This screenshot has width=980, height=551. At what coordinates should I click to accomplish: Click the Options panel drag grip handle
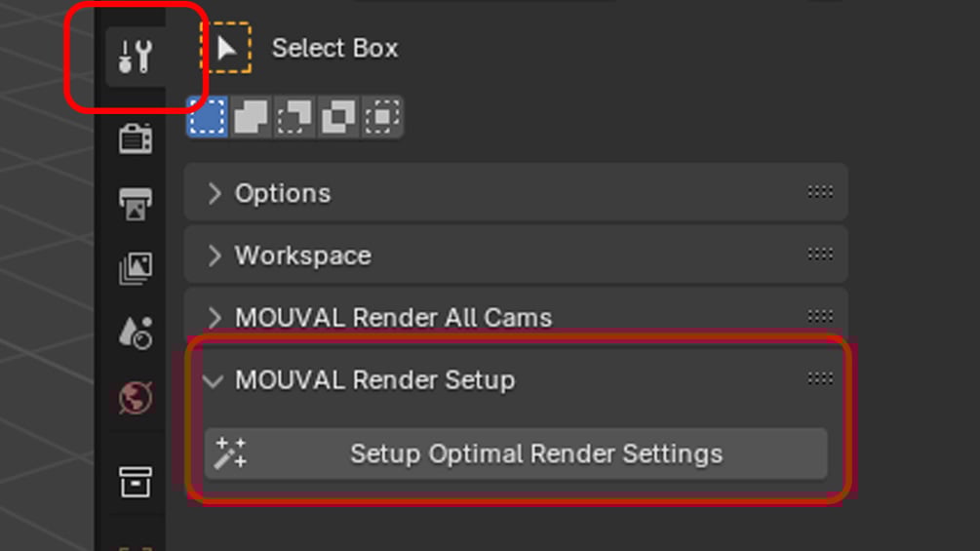[819, 192]
